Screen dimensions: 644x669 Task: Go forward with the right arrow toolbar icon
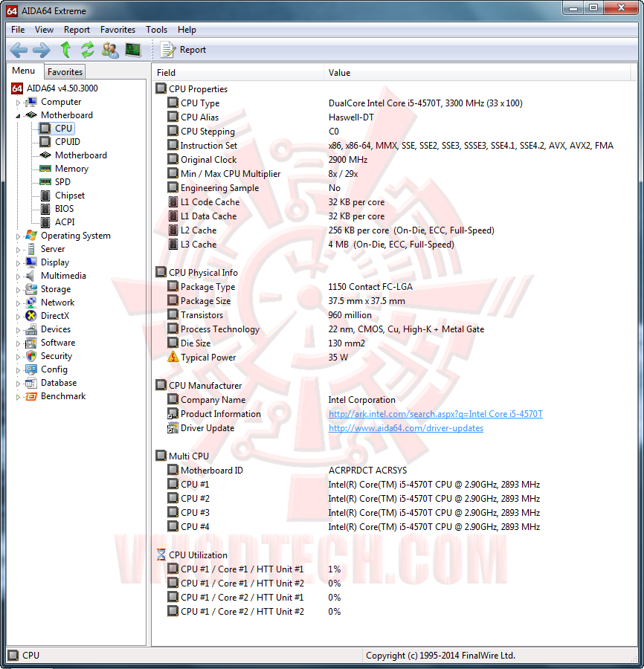[x=42, y=51]
